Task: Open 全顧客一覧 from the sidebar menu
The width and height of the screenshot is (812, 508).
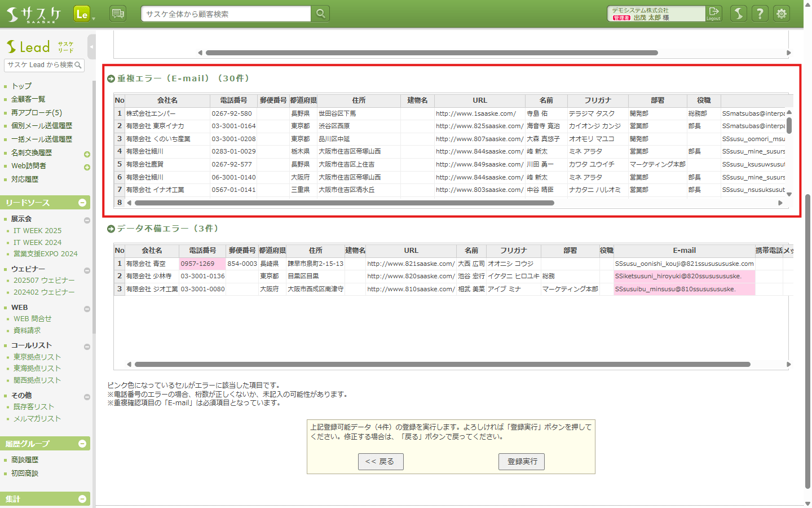Action: (x=28, y=99)
